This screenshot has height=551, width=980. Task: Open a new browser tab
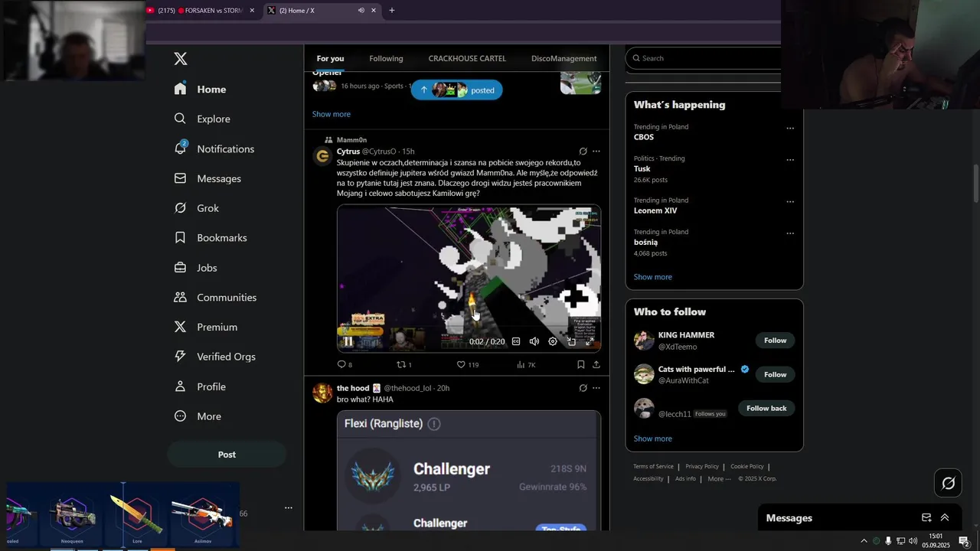(392, 11)
